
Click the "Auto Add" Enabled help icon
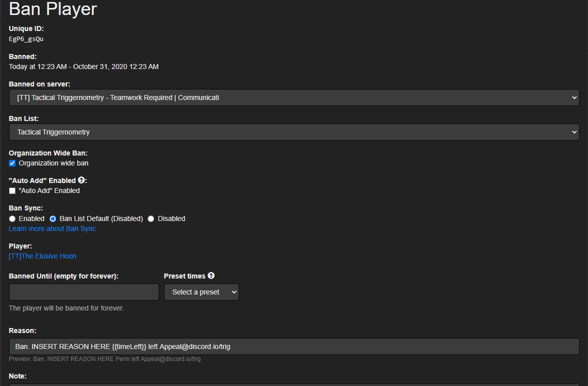81,180
